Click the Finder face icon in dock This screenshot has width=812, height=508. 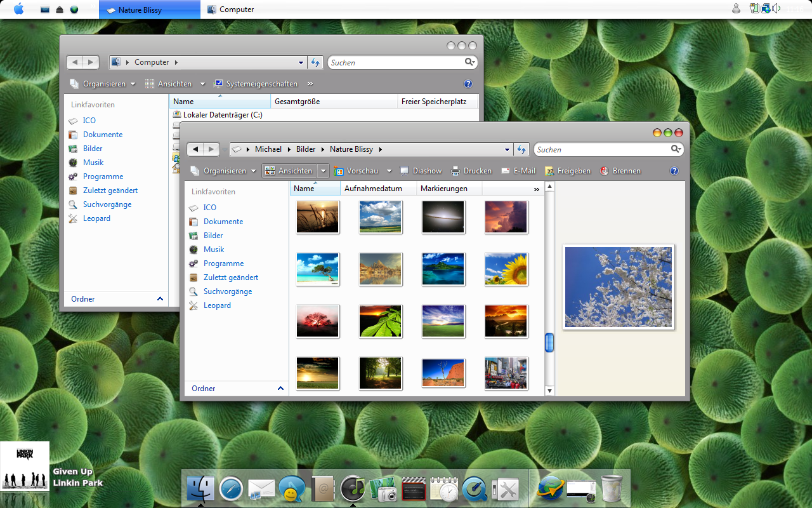[x=200, y=489]
